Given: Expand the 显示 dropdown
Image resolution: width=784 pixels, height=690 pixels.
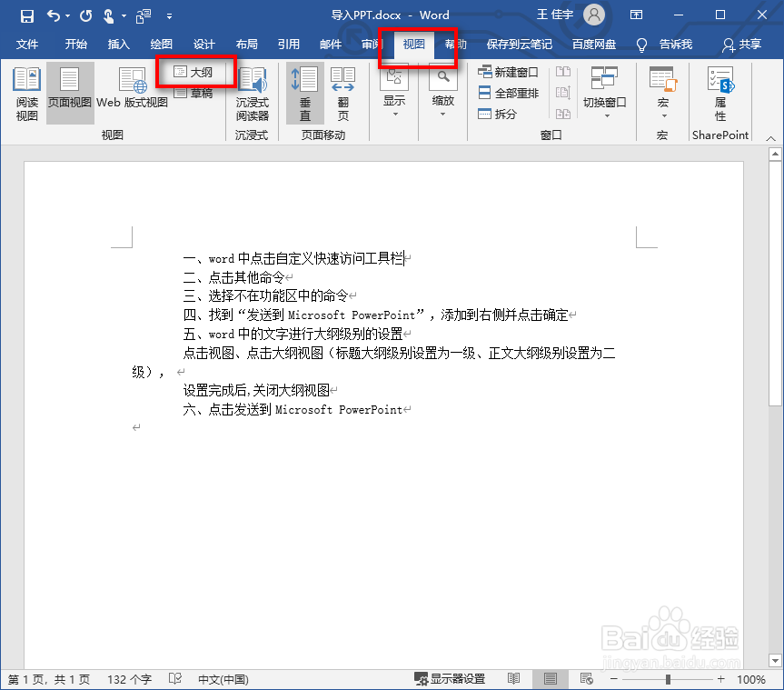Looking at the screenshot, I should pyautogui.click(x=394, y=94).
